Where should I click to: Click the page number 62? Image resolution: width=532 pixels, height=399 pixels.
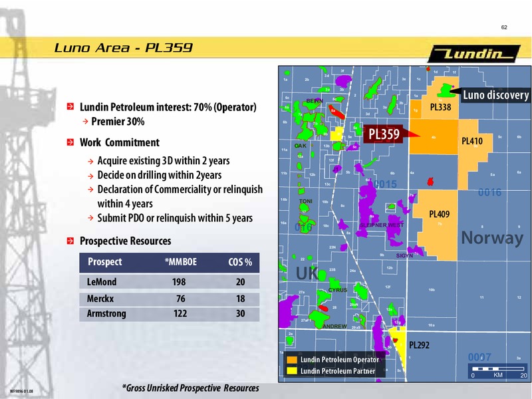[504, 27]
